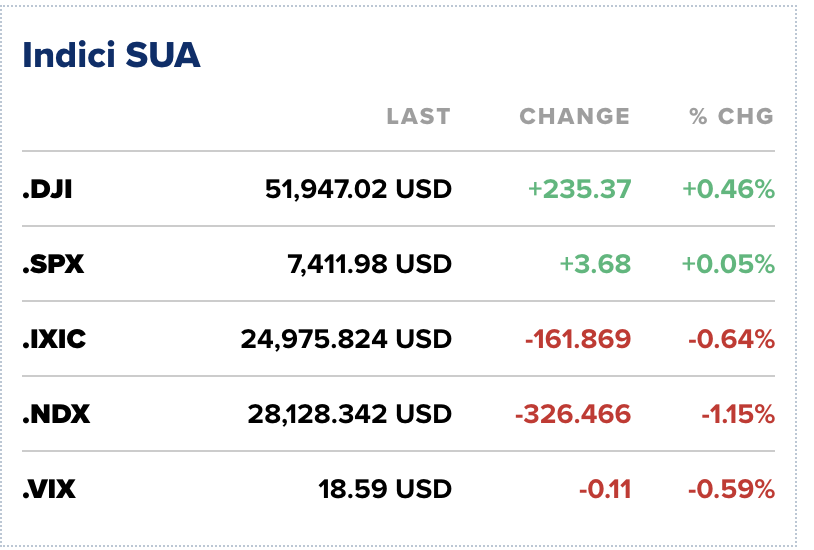This screenshot has height=550, width=814.
Task: Select the -1.15% percent change
Action: pyautogui.click(x=738, y=414)
